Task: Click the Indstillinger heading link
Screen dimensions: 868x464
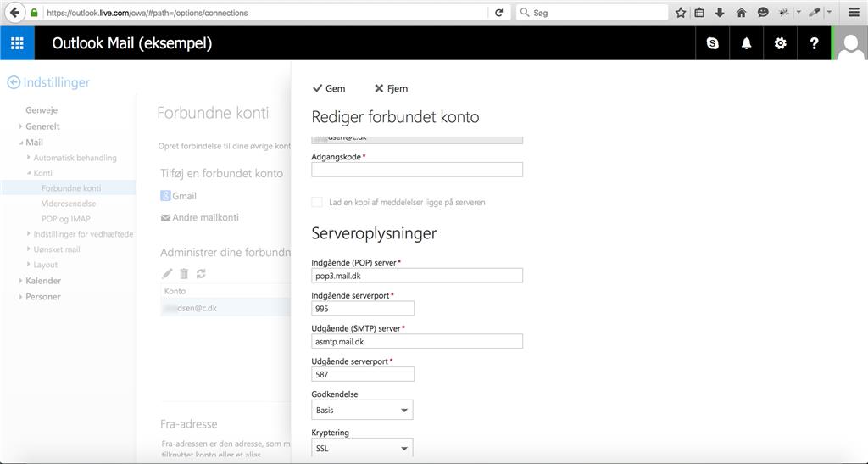Action: pos(57,82)
